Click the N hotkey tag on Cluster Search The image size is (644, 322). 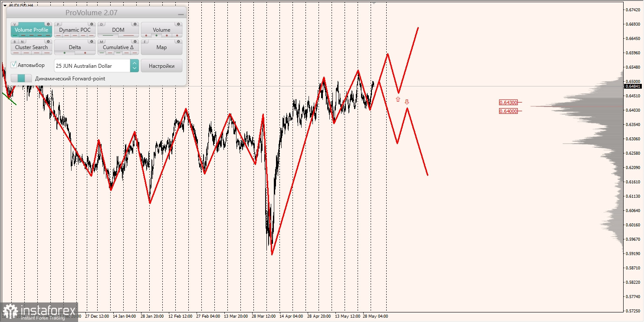22,42
